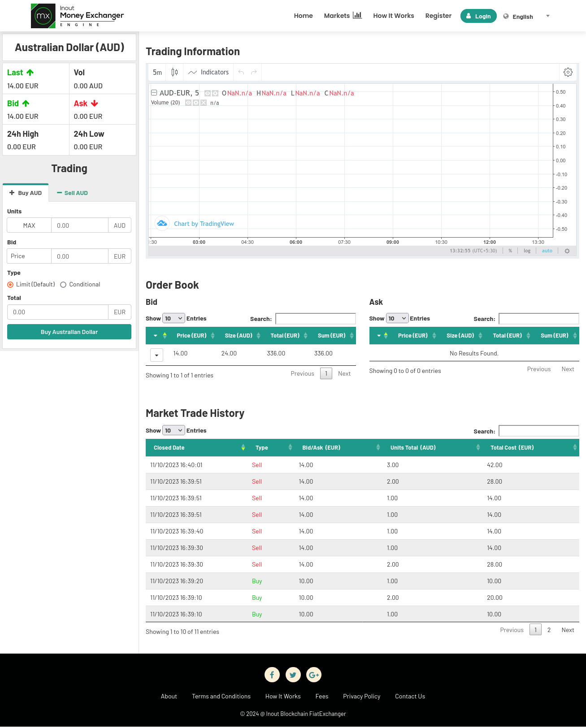This screenshot has height=728, width=586.
Task: Open AUD-EUR series settings gear
Action: tap(215, 93)
